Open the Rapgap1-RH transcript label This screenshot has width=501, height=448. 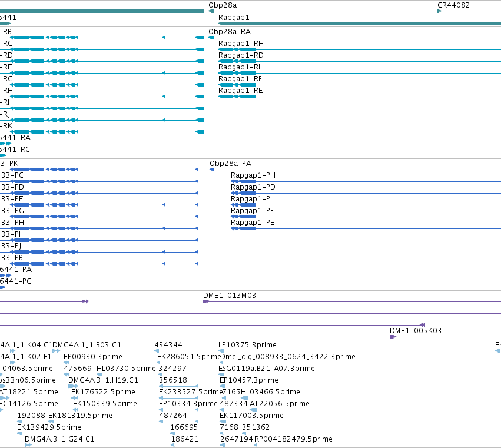[241, 44]
